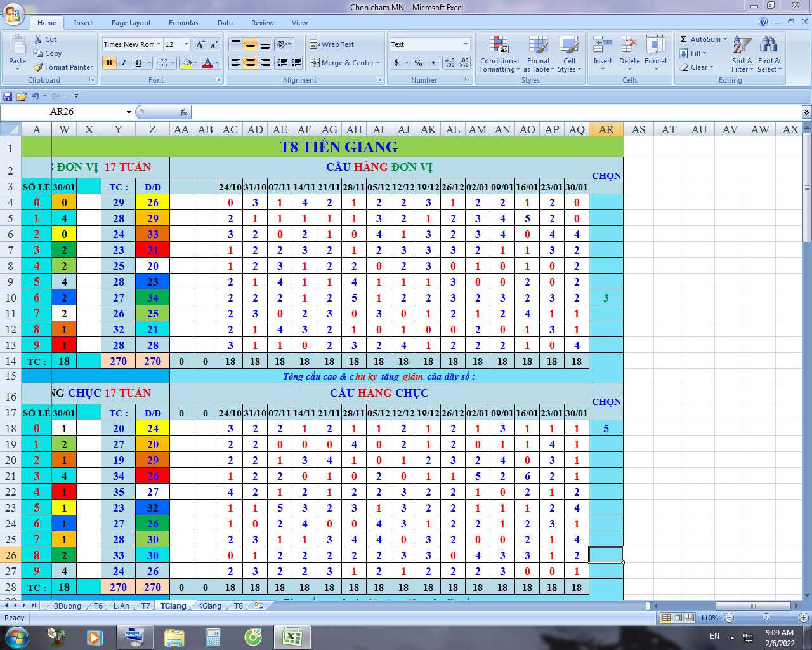Click the Zoom In plus button
This screenshot has width=812, height=650.
point(803,618)
